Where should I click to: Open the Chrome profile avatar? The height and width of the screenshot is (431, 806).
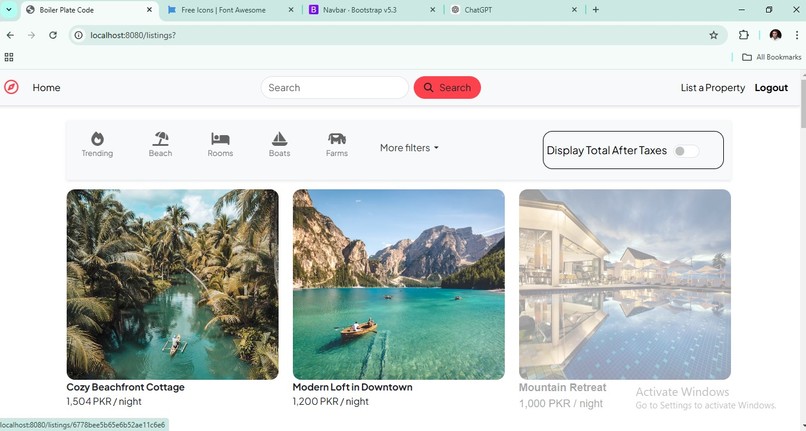coord(776,35)
